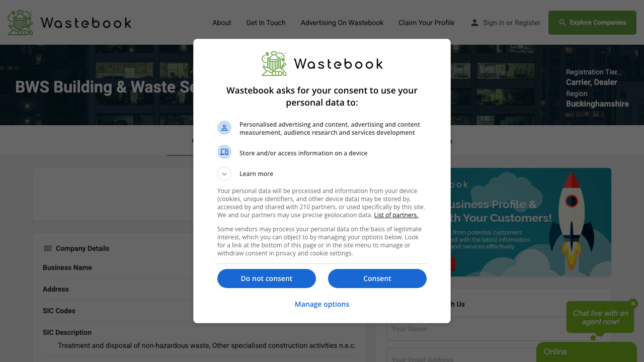Expand the Learn more section
The width and height of the screenshot is (644, 362).
point(257,173)
